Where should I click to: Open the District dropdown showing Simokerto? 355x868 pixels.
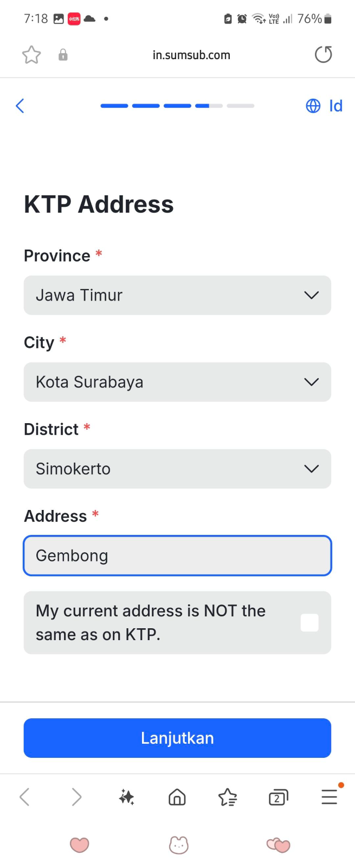[177, 469]
